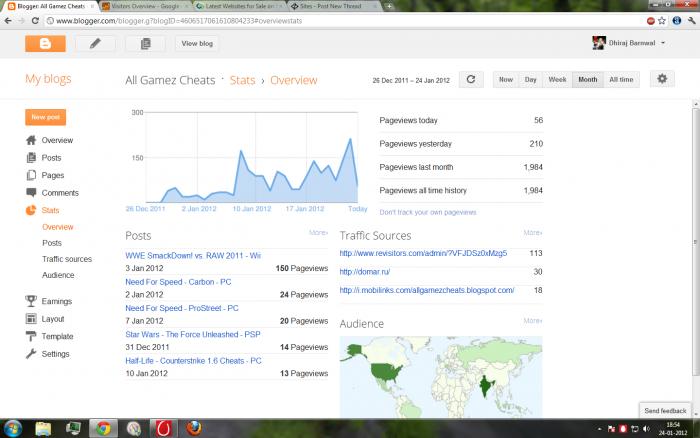This screenshot has width=700, height=438.
Task: Reload the page with browser refresh icon
Action: point(35,21)
